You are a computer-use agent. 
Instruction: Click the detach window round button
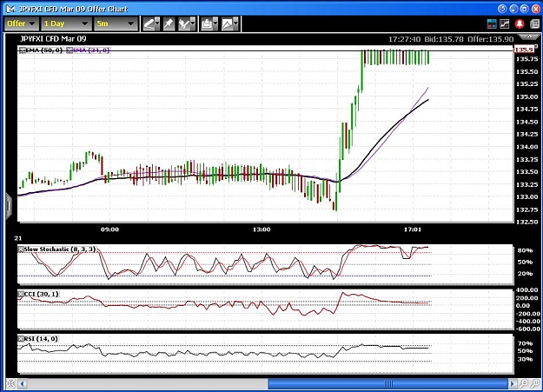tap(502, 9)
